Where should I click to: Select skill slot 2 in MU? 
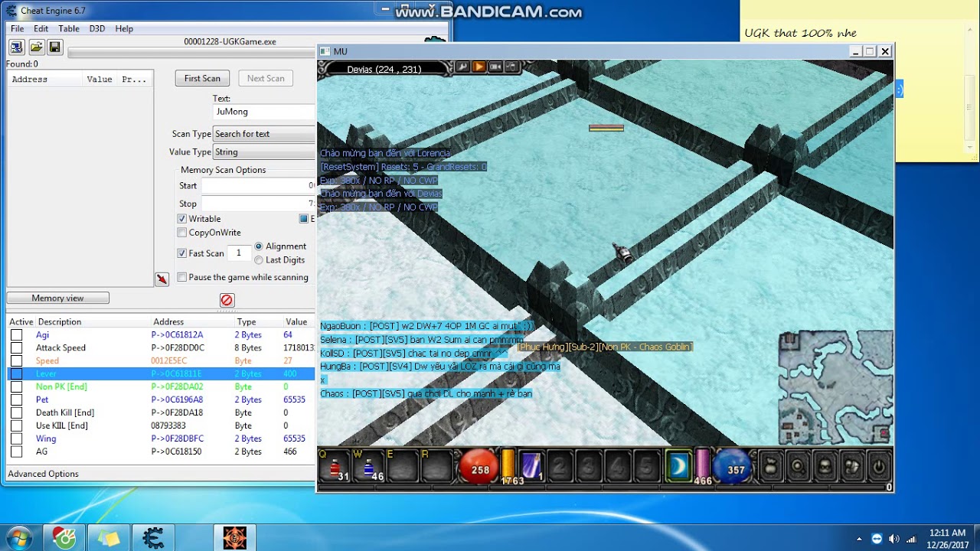[x=560, y=466]
